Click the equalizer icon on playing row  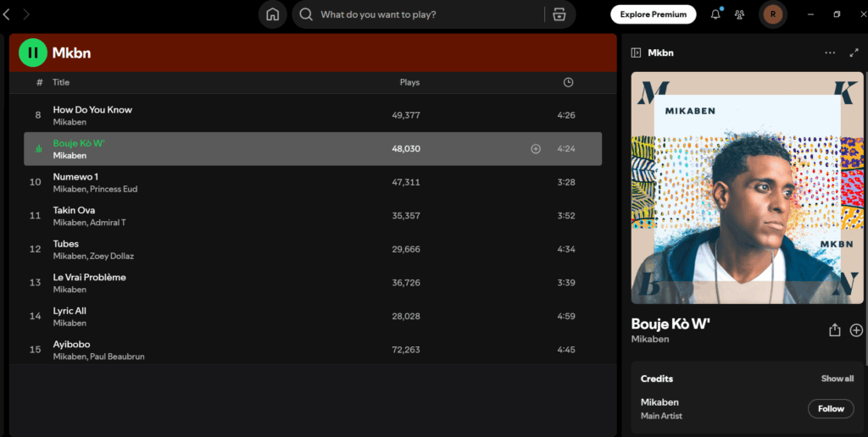[x=38, y=149]
